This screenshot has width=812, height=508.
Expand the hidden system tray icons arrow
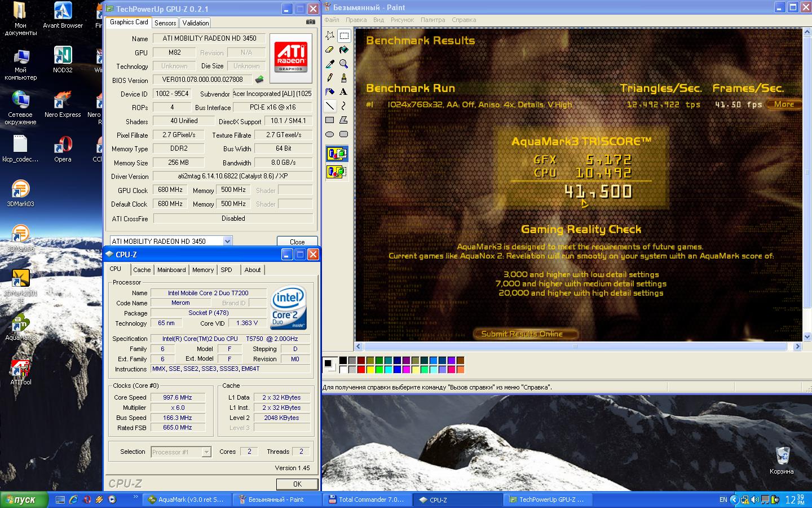coord(734,500)
